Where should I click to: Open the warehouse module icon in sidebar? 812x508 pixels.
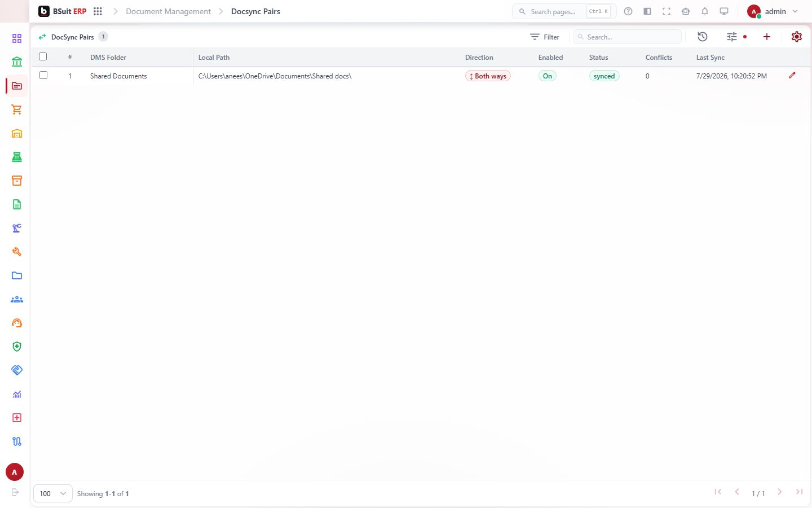[x=17, y=133]
